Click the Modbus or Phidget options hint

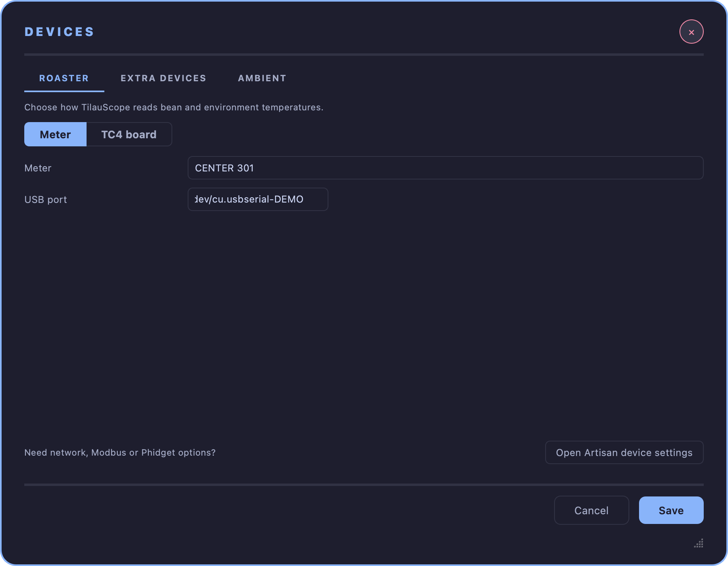120,452
